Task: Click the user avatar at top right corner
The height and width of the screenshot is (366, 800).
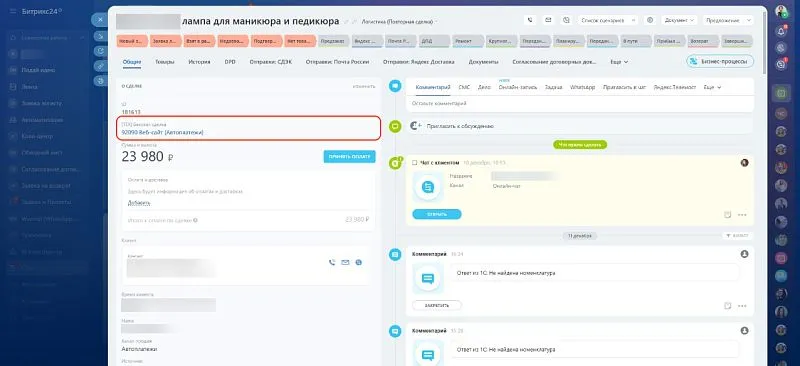Action: (x=781, y=11)
